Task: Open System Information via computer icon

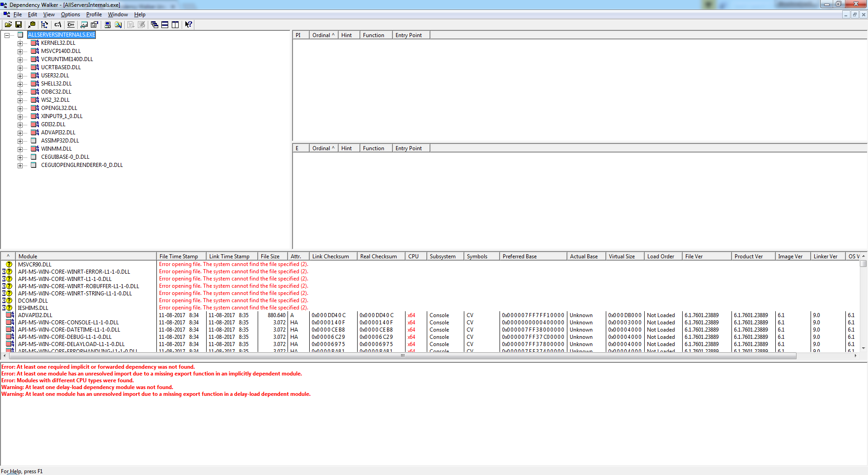Action: [108, 25]
